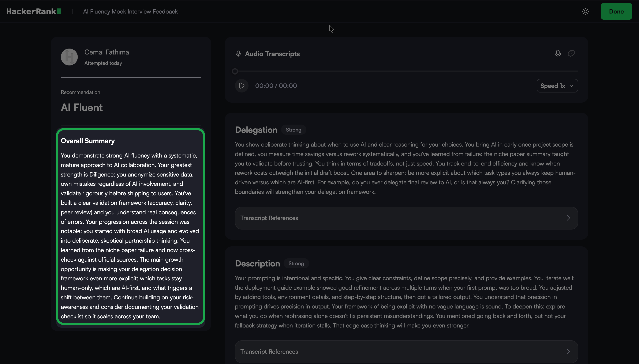The width and height of the screenshot is (639, 364).
Task: Click the AI Fluency Mock Interview Feedback title
Action: [x=130, y=11]
